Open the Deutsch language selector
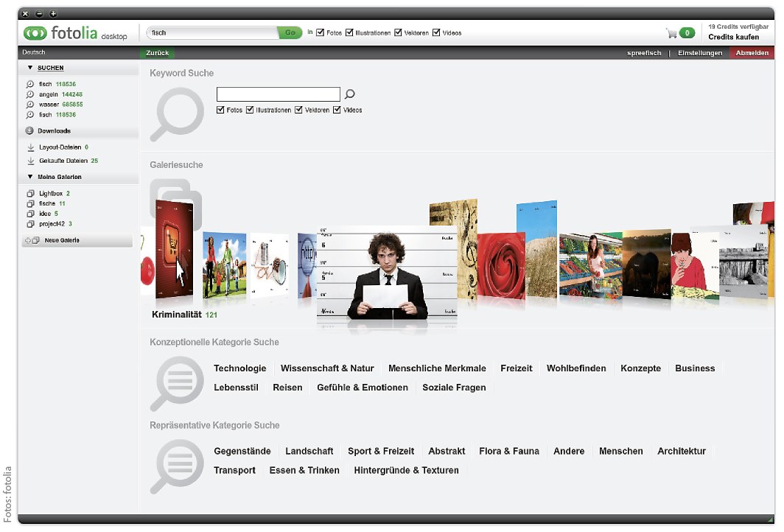Image resolution: width=784 pixels, height=532 pixels. (x=33, y=52)
